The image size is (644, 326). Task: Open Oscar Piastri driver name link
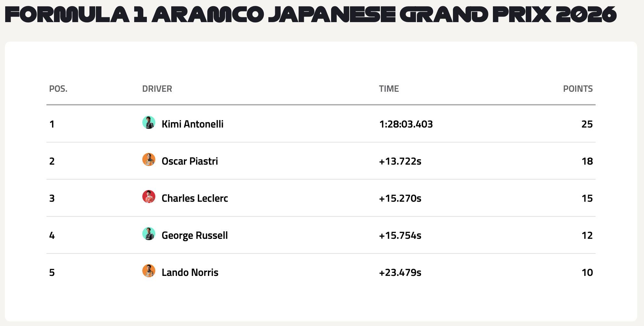[190, 161]
